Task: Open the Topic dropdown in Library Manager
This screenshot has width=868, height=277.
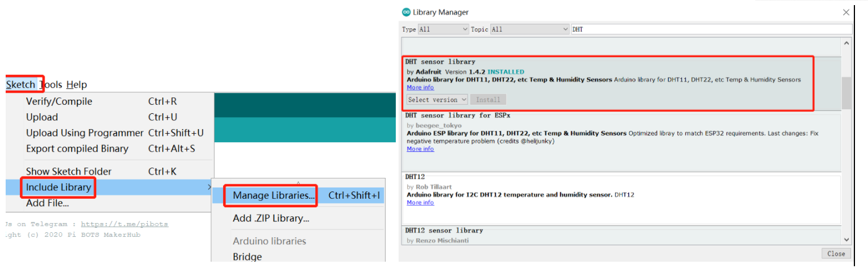Action: (529, 29)
